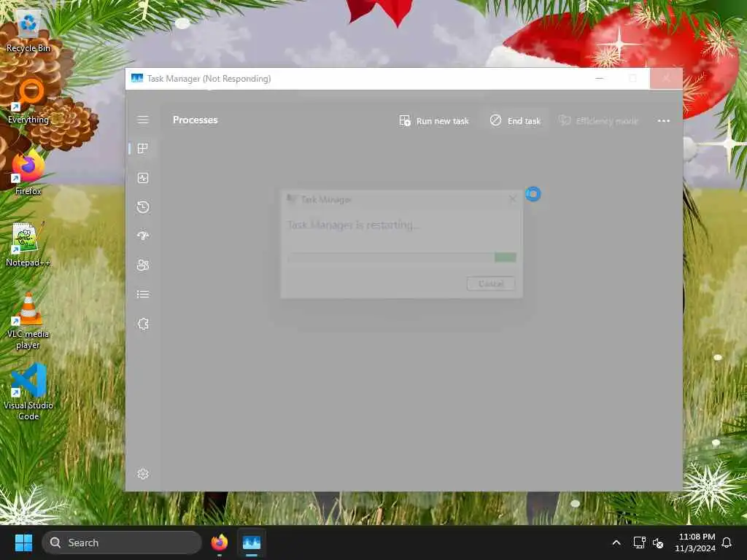Show hidden icons in system tray
Viewport: 747px width, 560px height.
coord(616,542)
